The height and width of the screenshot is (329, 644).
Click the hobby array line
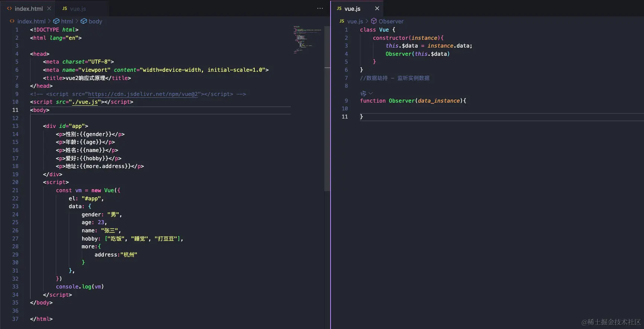pos(133,239)
